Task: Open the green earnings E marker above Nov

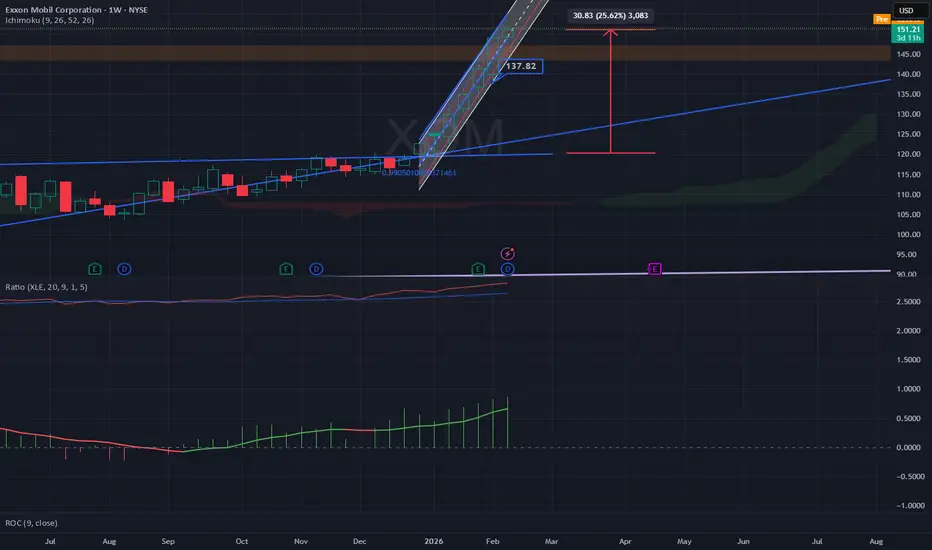Action: point(286,269)
